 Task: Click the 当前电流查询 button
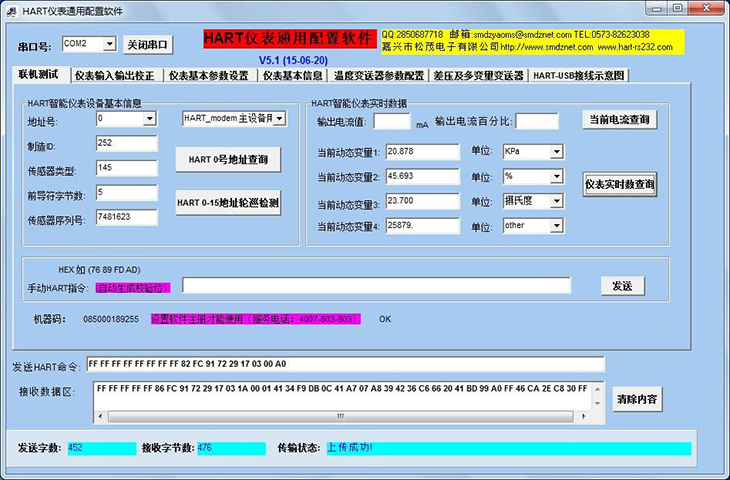coord(620,120)
